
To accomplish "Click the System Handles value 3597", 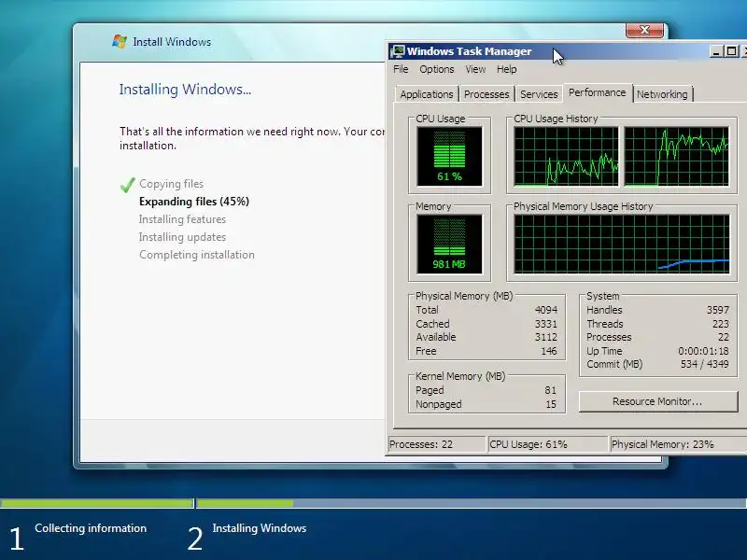I will [718, 310].
